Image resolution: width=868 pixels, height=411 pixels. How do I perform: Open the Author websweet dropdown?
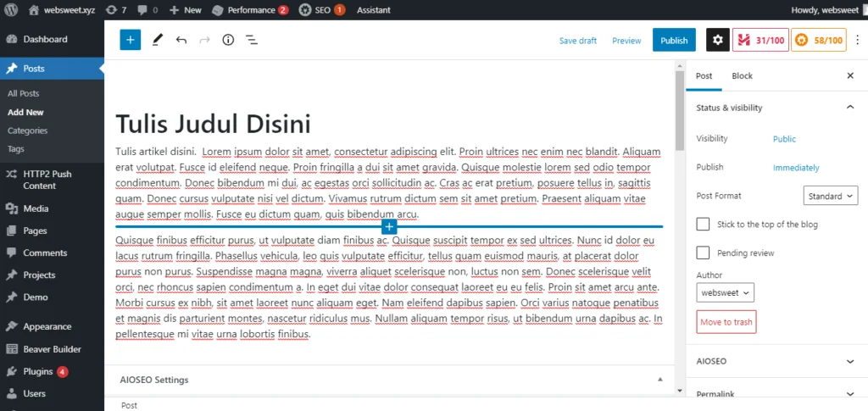point(726,292)
